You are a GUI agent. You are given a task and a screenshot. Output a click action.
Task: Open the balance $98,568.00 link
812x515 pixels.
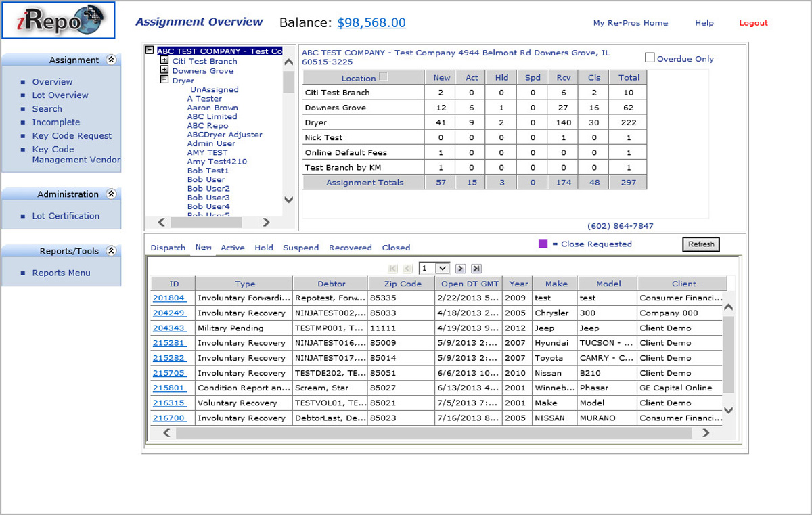371,23
